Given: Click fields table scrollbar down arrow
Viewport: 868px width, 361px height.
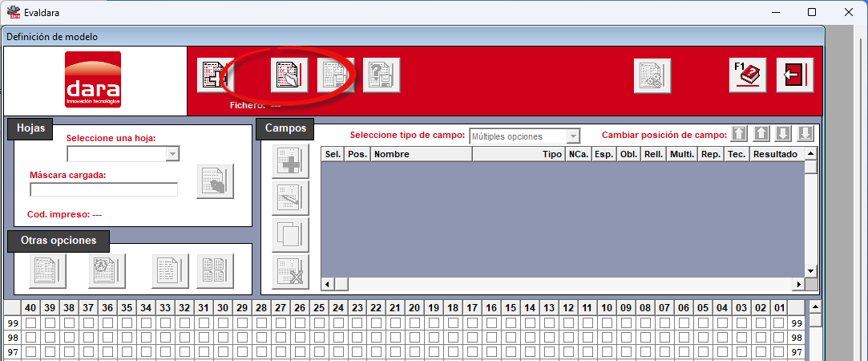Looking at the screenshot, I should tap(811, 271).
